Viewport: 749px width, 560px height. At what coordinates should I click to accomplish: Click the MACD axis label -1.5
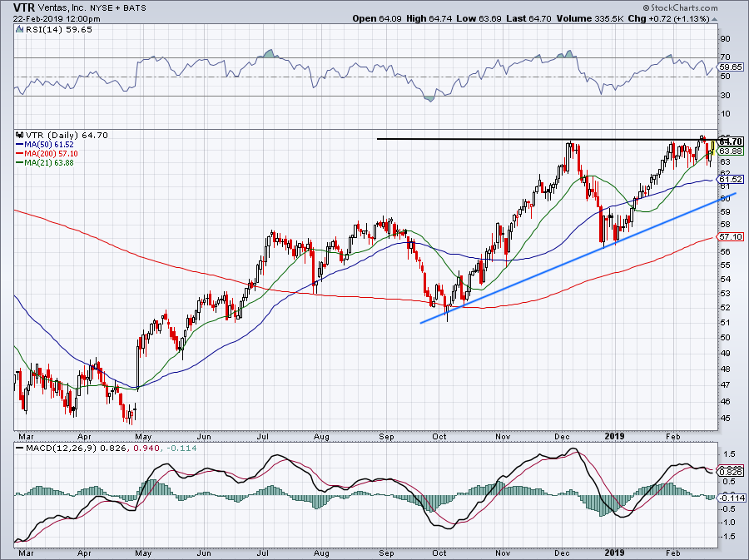[727, 537]
